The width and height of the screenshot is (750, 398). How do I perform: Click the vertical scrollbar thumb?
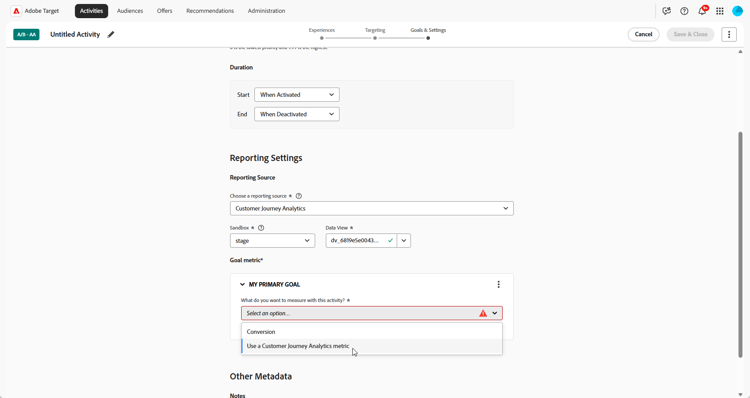pyautogui.click(x=740, y=244)
